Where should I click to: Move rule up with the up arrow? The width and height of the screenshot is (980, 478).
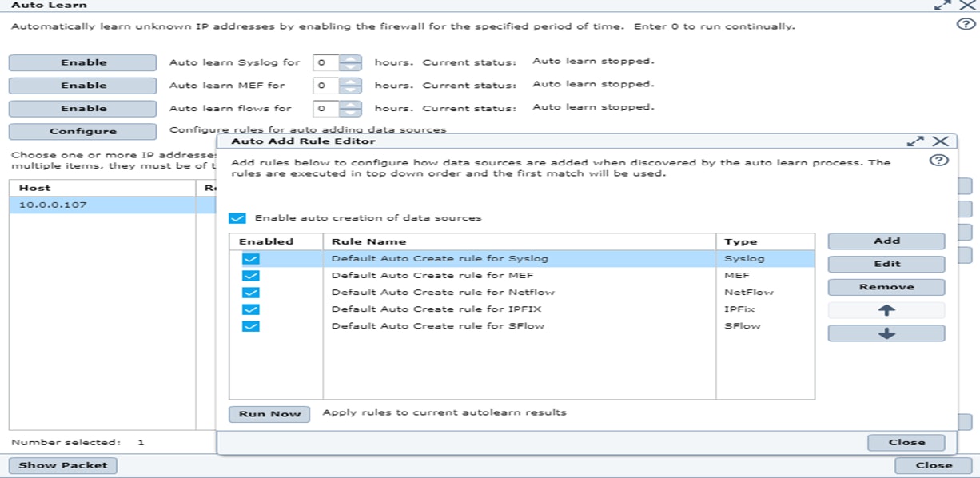[886, 310]
